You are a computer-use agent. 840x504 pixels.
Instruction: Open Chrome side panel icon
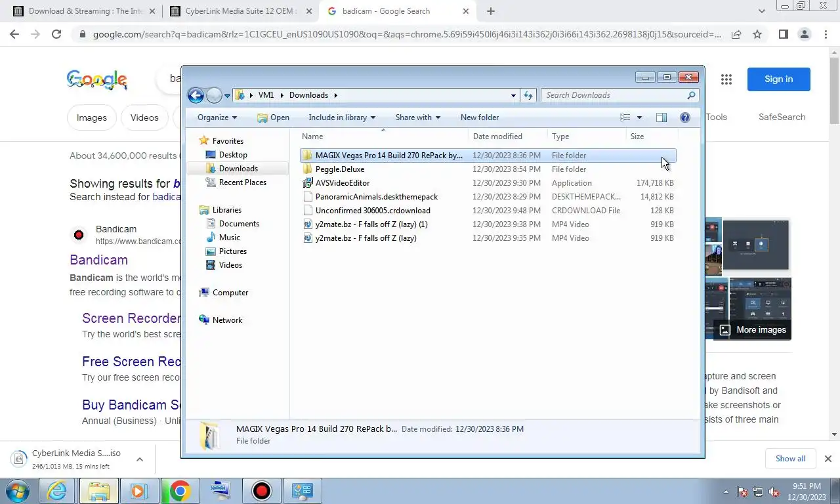point(783,34)
